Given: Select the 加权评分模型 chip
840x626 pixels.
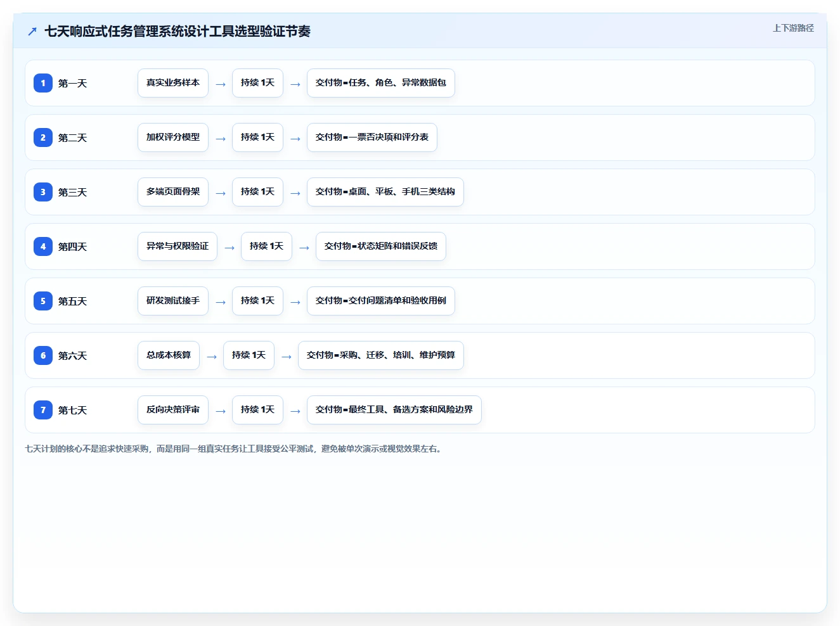Looking at the screenshot, I should (173, 137).
